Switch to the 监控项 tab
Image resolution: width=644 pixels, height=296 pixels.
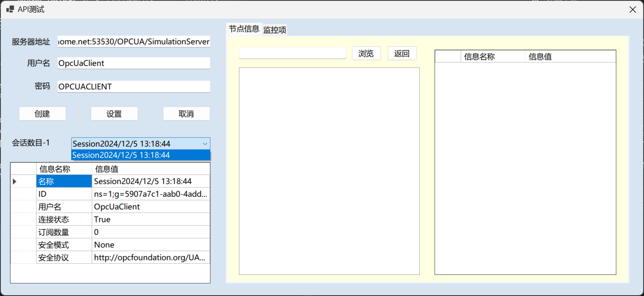click(x=275, y=30)
